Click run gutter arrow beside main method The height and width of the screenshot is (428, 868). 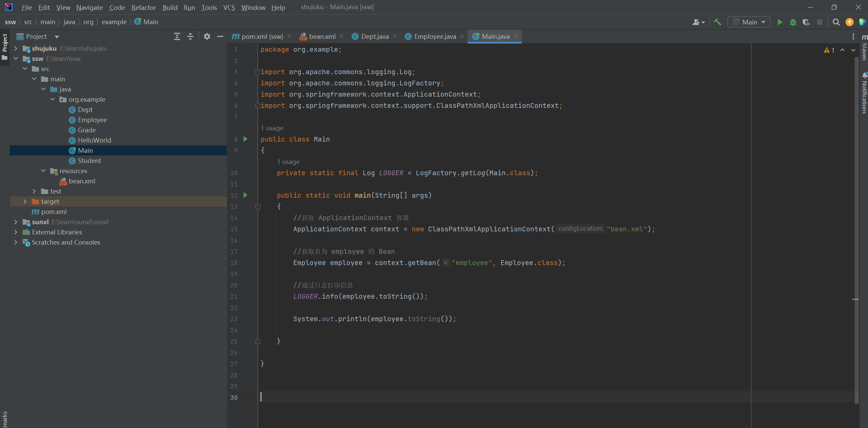(x=245, y=195)
